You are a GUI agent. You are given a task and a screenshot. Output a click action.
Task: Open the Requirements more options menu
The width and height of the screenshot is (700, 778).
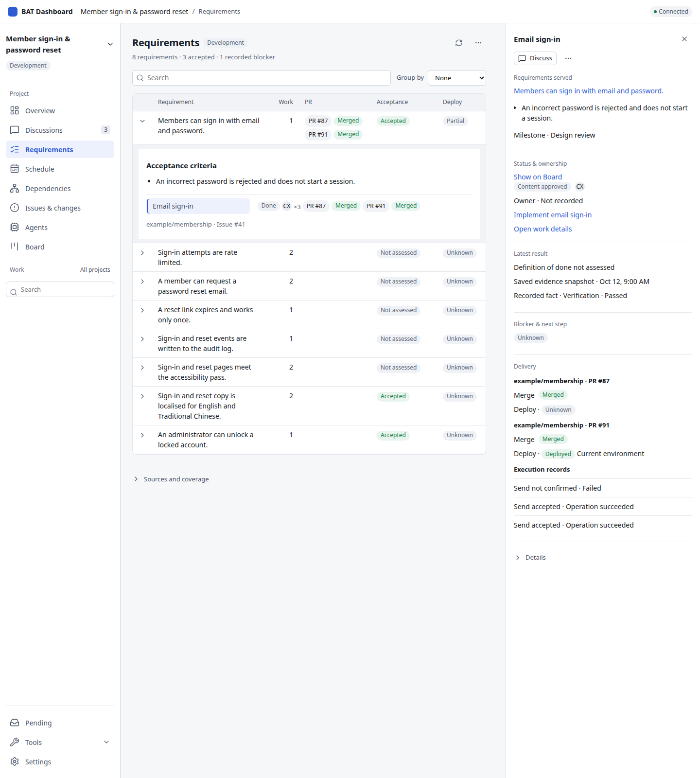click(x=478, y=43)
